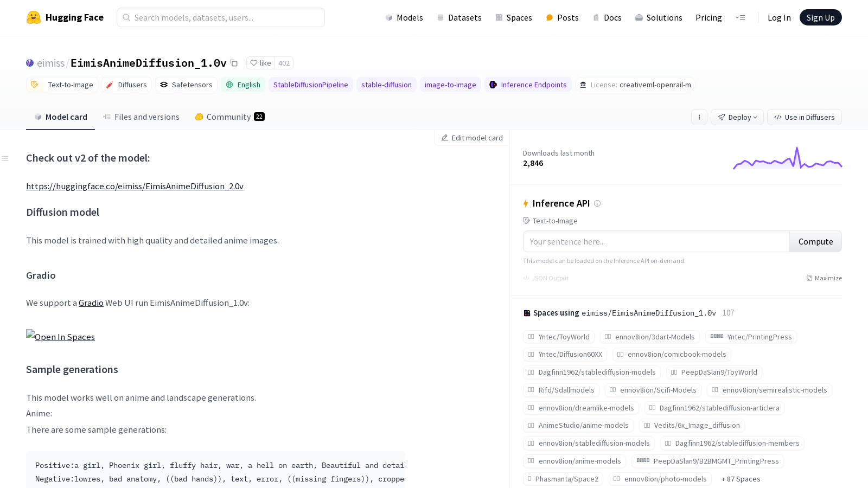Click the Edit model card pencil
Viewport: 868px width, 488px height.
(x=472, y=138)
